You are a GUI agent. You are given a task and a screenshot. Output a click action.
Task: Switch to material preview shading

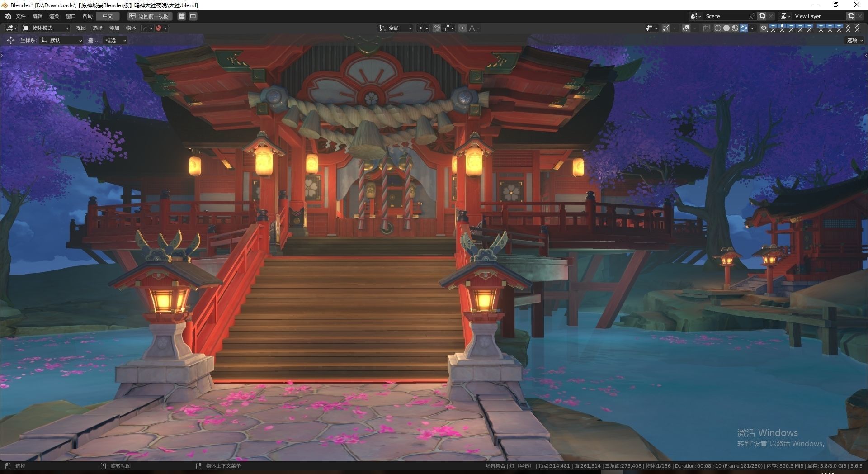[x=735, y=28]
